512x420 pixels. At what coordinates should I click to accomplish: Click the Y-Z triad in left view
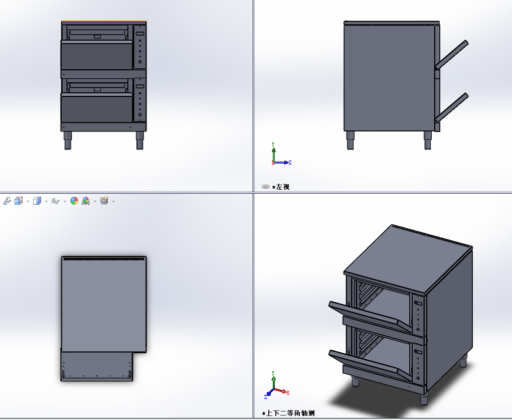[x=281, y=154]
